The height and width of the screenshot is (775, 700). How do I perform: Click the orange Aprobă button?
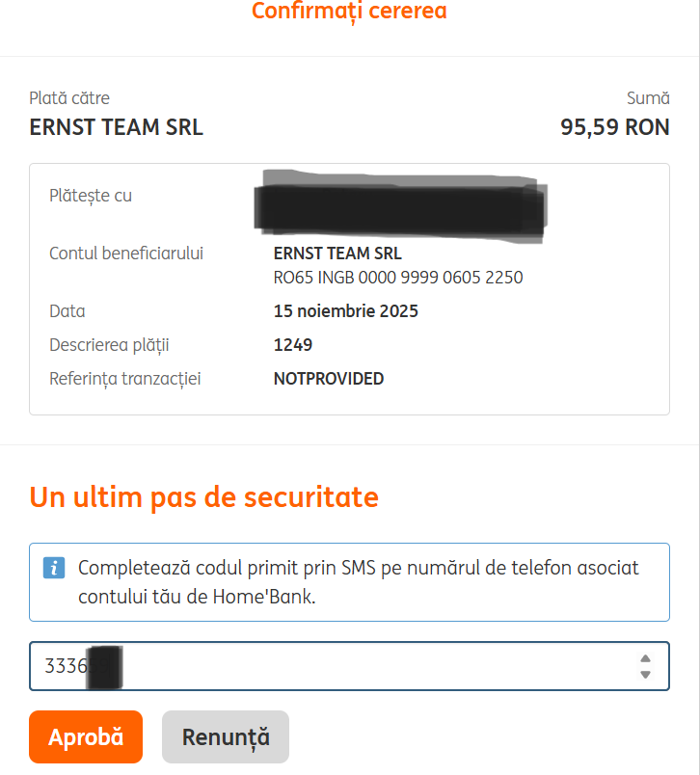pos(86,737)
